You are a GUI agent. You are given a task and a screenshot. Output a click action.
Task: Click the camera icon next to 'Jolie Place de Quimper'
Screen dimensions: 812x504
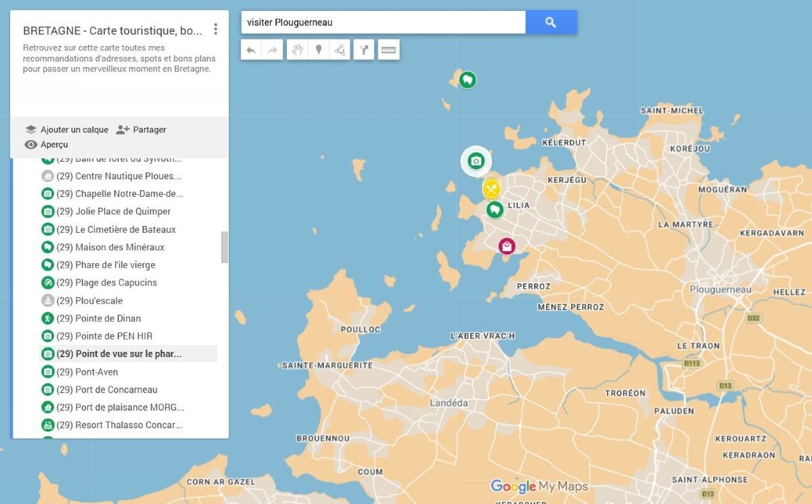point(47,211)
